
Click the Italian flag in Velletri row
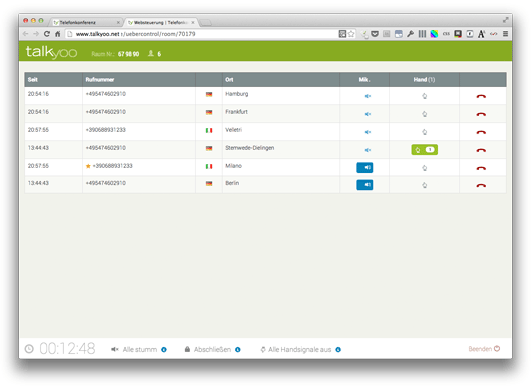pyautogui.click(x=209, y=130)
